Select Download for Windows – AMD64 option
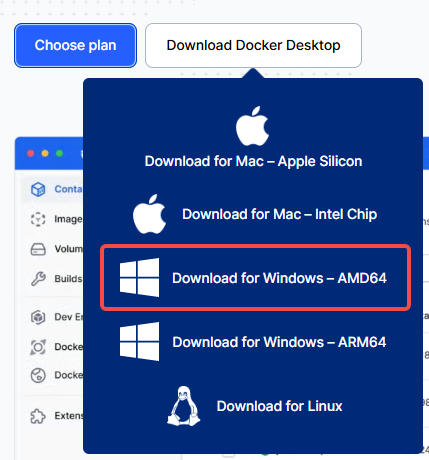This screenshot has height=460, width=429. [255, 278]
